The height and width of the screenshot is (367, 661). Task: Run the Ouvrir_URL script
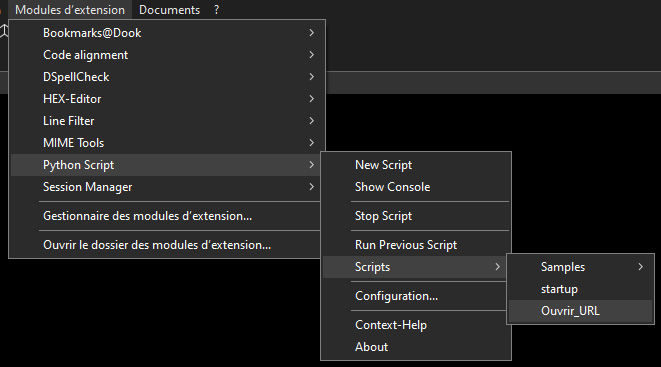tap(580, 311)
